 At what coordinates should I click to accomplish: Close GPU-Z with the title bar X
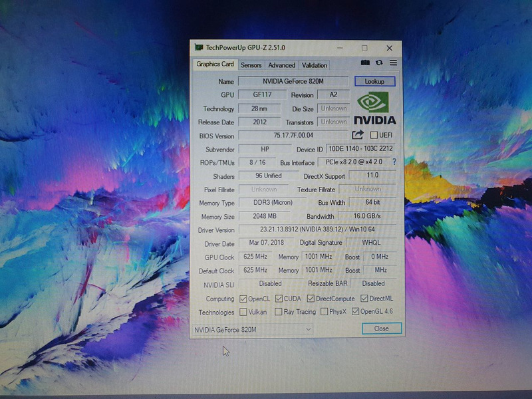(390, 48)
